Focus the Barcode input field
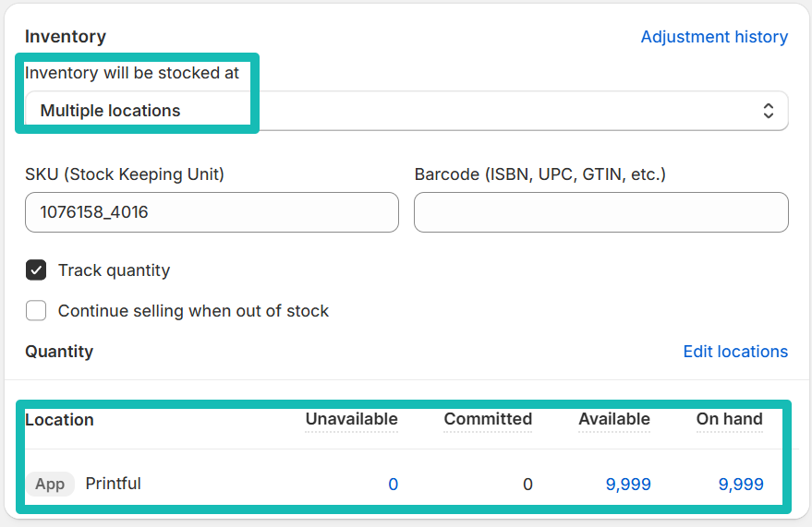The width and height of the screenshot is (812, 527). point(600,212)
